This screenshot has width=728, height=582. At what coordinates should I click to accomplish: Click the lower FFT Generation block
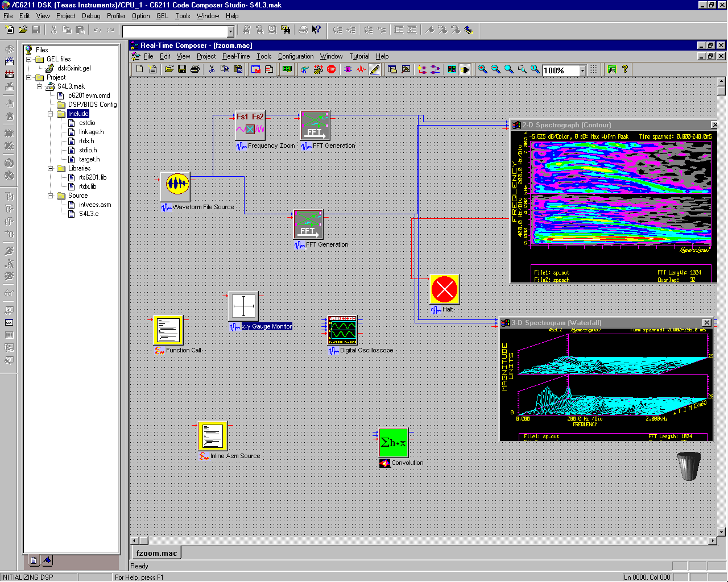click(308, 225)
